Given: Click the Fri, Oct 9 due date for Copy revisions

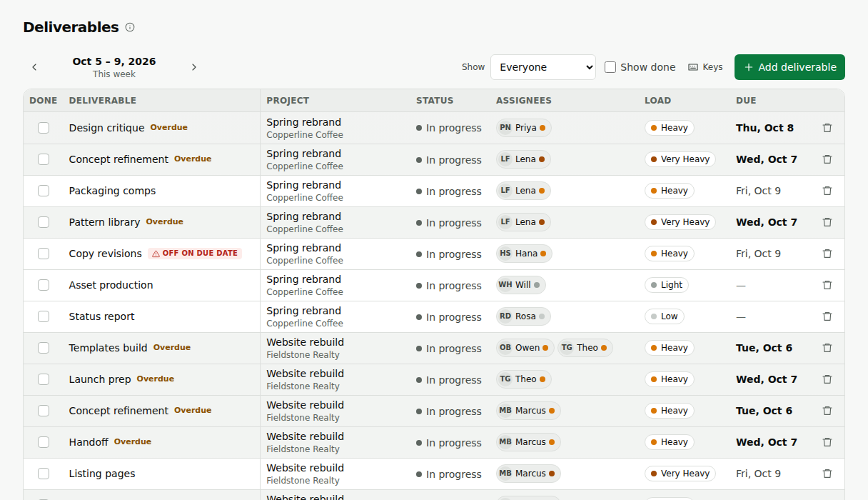Looking at the screenshot, I should point(758,254).
